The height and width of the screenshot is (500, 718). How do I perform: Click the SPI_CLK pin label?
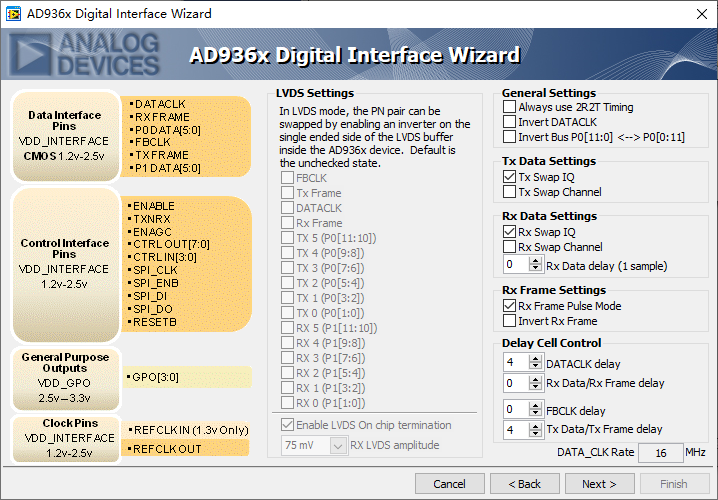click(153, 270)
